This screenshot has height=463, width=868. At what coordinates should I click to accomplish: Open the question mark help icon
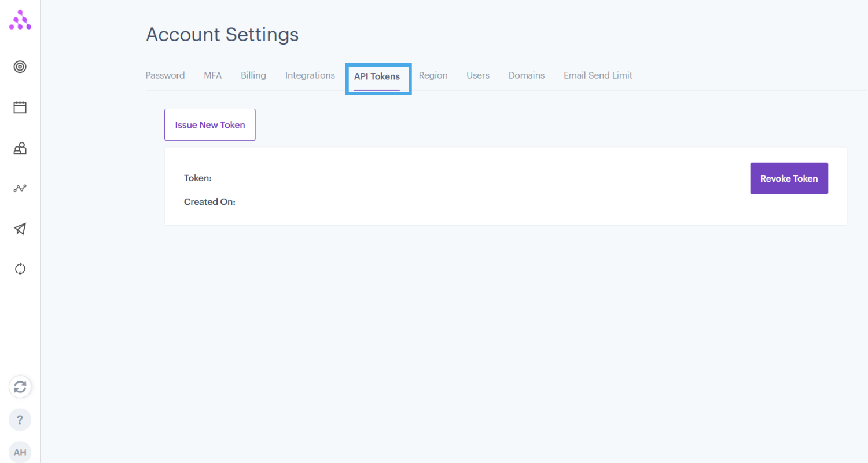[x=20, y=420]
